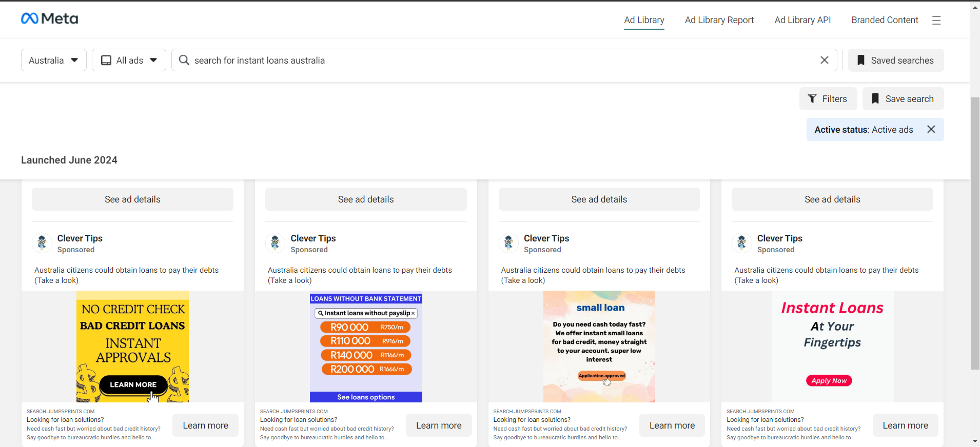980x447 pixels.
Task: Go to the Branded Content tab
Action: [x=885, y=20]
